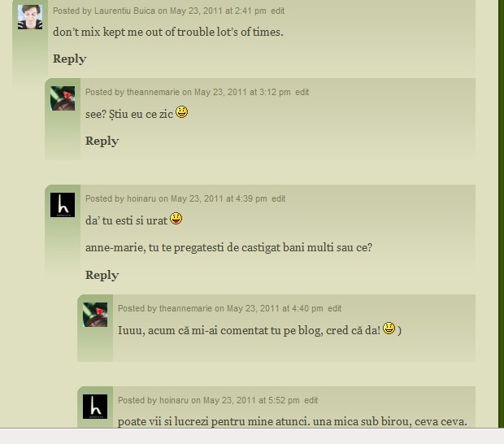Viewport: 504px width, 444px height.
Task: Click theannemarie's avatar on 4:40 pm comment
Action: 95,315
